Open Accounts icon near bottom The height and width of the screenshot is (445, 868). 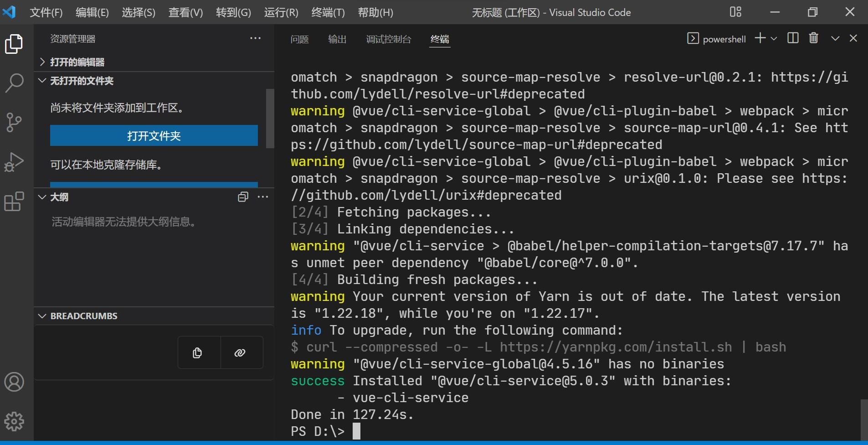coord(14,382)
